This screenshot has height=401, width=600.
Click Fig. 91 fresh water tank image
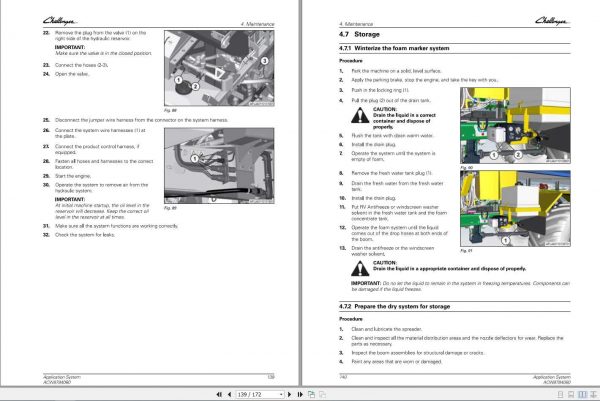click(x=515, y=209)
